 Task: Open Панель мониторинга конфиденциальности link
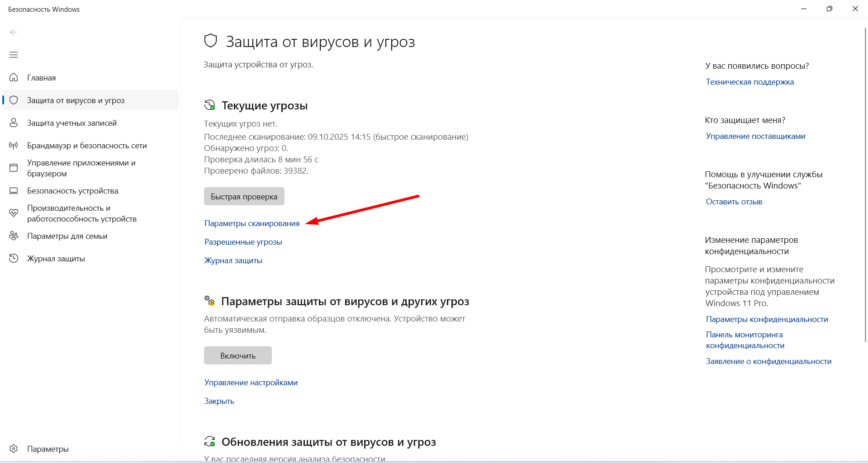click(x=745, y=340)
